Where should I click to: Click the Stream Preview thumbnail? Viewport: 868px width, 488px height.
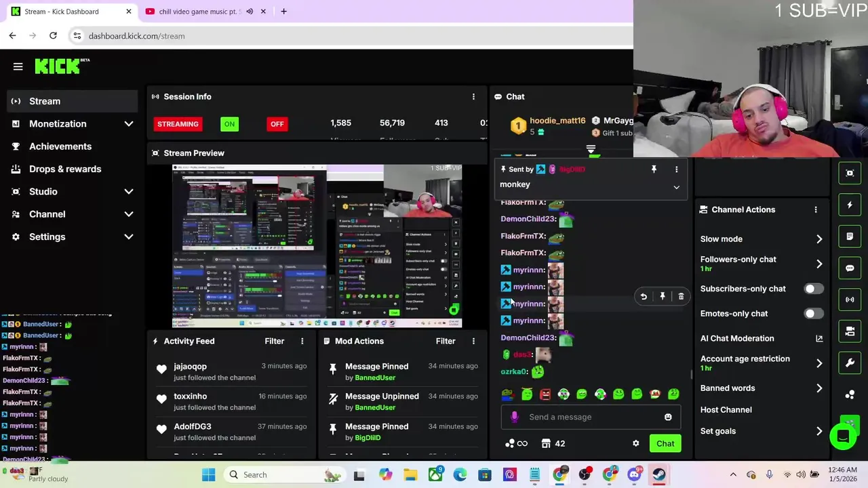(x=317, y=246)
